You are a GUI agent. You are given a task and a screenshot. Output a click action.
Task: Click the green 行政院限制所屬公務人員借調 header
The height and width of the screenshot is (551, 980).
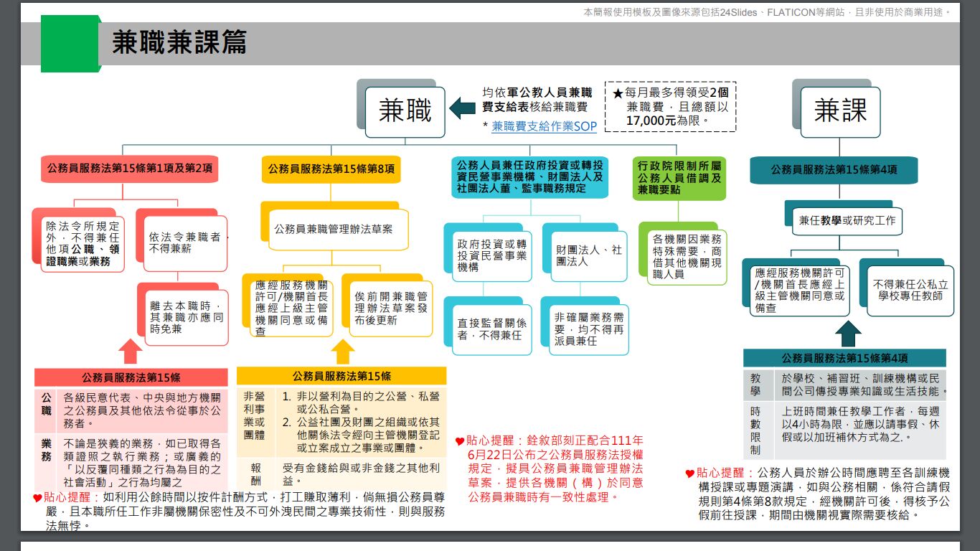(x=679, y=178)
